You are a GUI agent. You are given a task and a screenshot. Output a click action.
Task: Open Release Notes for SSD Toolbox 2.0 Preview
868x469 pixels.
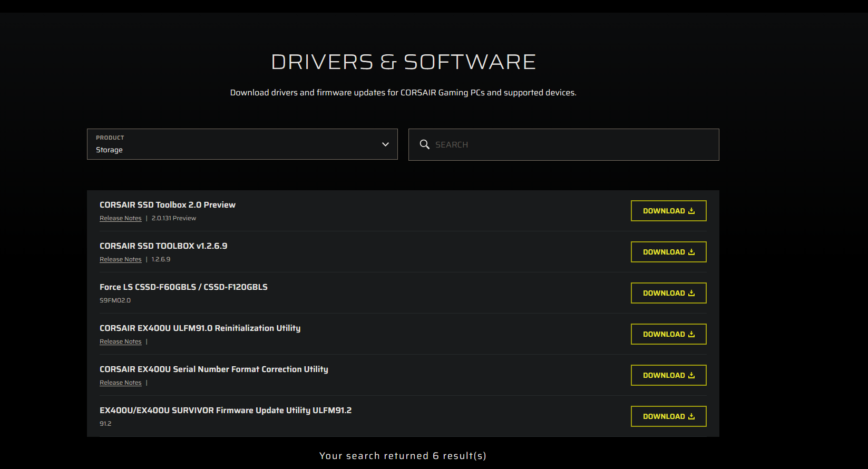tap(121, 218)
